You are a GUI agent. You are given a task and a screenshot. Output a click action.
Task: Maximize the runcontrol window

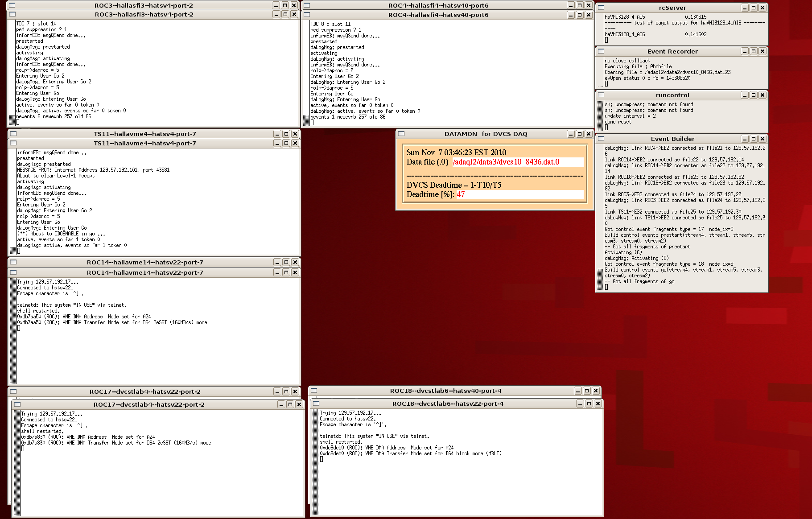pyautogui.click(x=754, y=95)
